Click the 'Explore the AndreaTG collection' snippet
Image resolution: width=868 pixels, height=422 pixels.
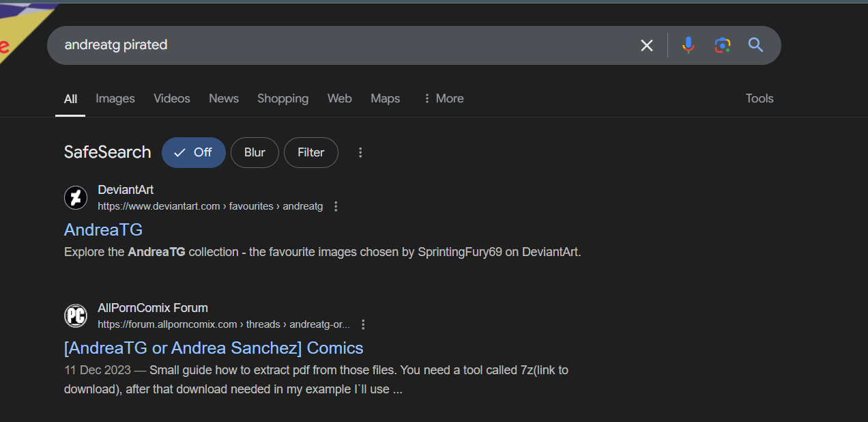(x=322, y=252)
